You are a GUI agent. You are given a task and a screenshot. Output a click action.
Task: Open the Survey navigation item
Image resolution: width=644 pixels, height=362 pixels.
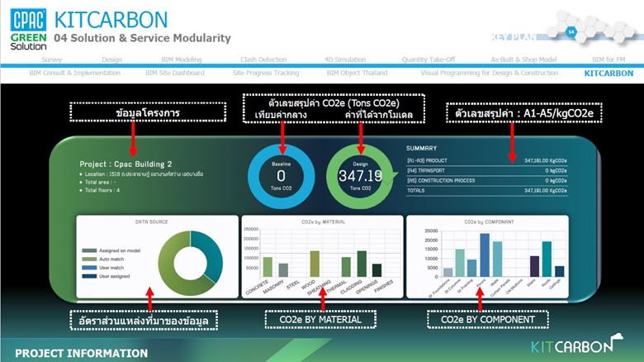[51, 60]
